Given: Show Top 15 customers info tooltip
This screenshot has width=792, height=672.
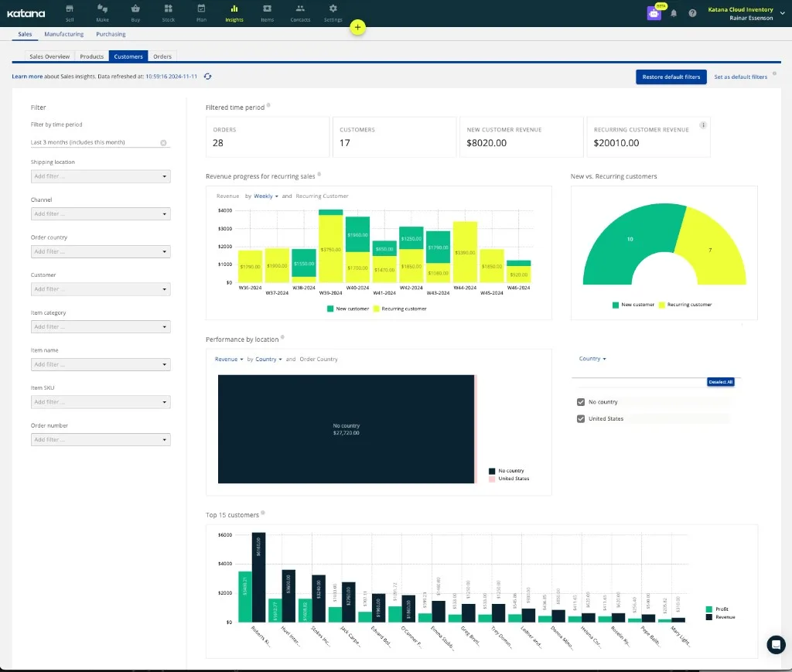Looking at the screenshot, I should pos(263,513).
